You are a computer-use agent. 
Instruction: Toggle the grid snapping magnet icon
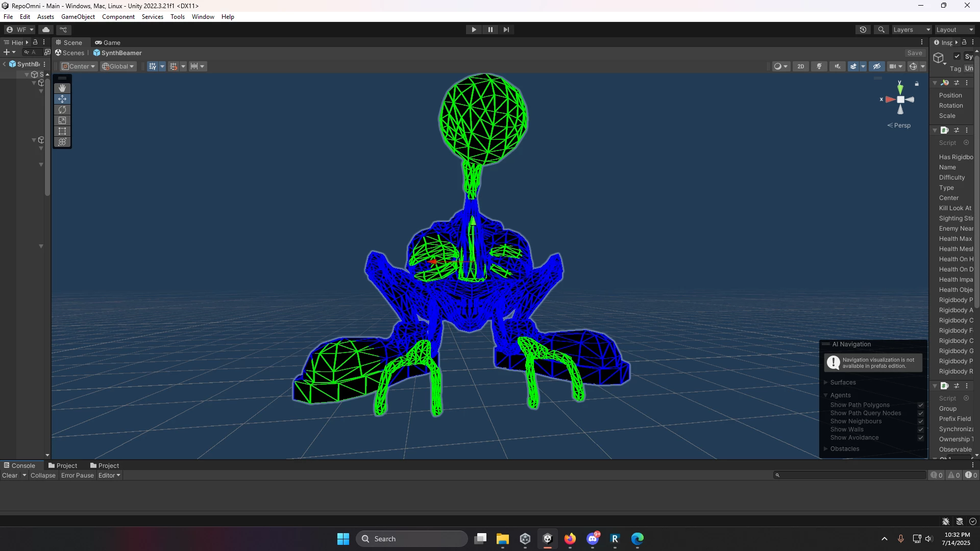coord(174,66)
